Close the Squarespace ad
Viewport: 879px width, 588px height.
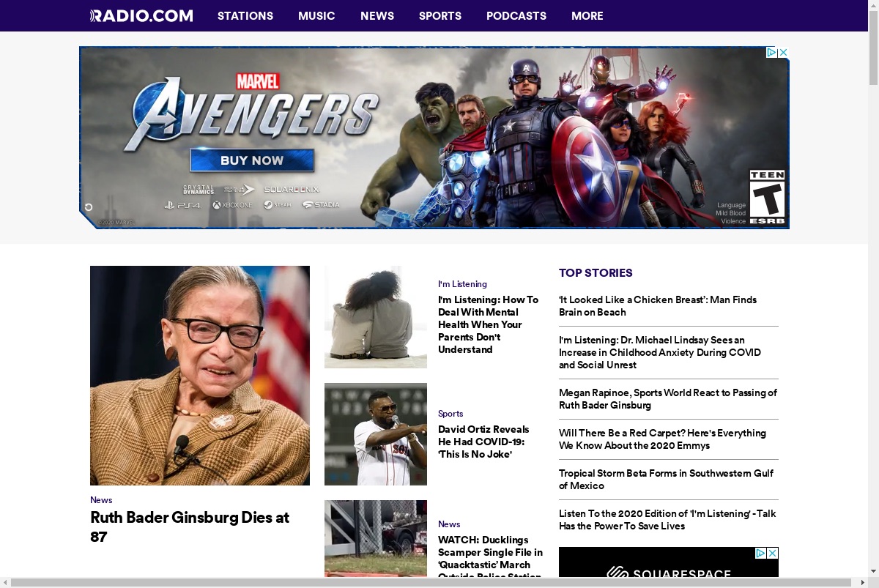[x=772, y=553]
